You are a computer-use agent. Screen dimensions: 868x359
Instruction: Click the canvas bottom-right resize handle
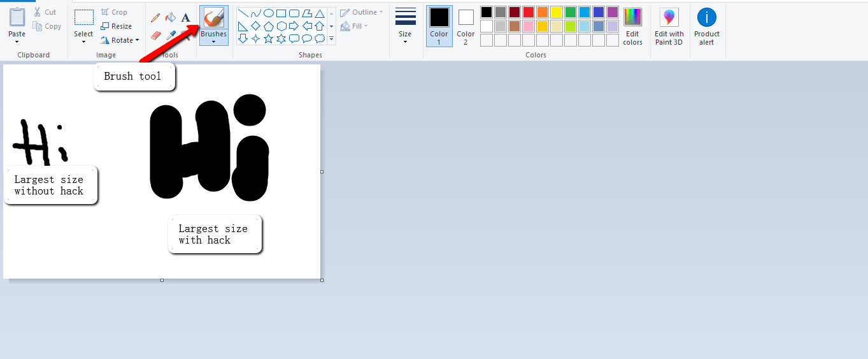(322, 280)
